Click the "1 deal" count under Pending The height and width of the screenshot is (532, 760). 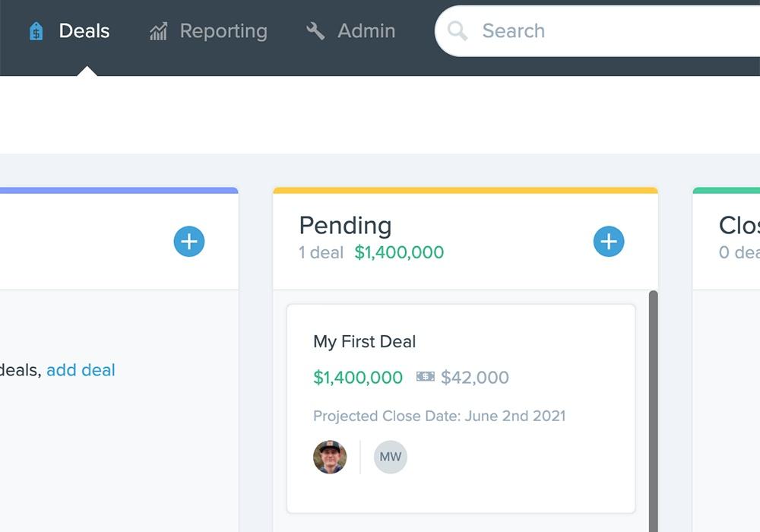[x=321, y=252]
